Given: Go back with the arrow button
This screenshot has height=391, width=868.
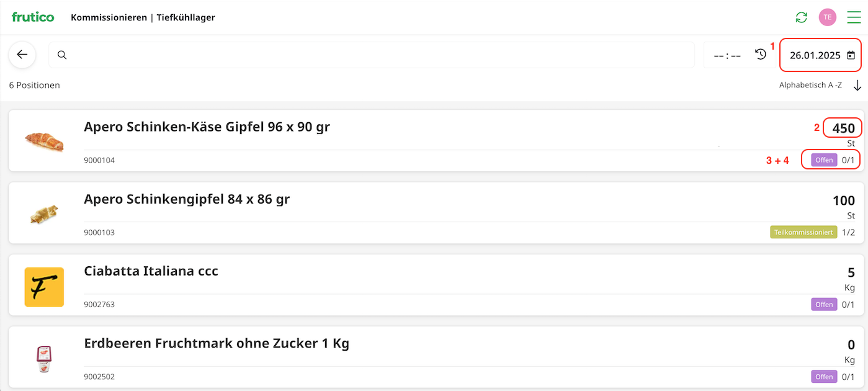Looking at the screenshot, I should click(22, 55).
